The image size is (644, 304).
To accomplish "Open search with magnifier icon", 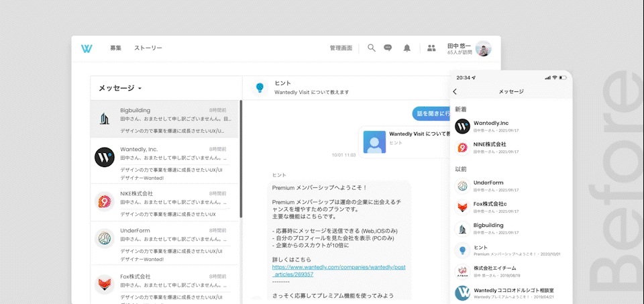I will coord(371,48).
